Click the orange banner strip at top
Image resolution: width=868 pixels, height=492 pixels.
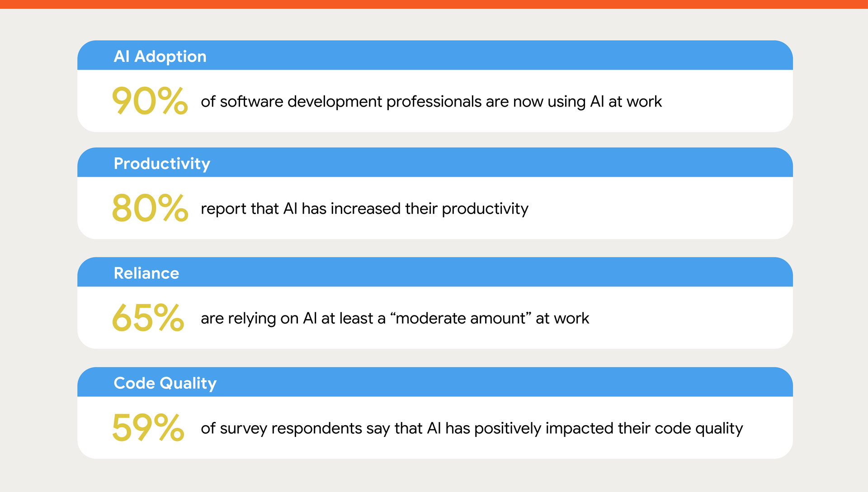click(434, 4)
